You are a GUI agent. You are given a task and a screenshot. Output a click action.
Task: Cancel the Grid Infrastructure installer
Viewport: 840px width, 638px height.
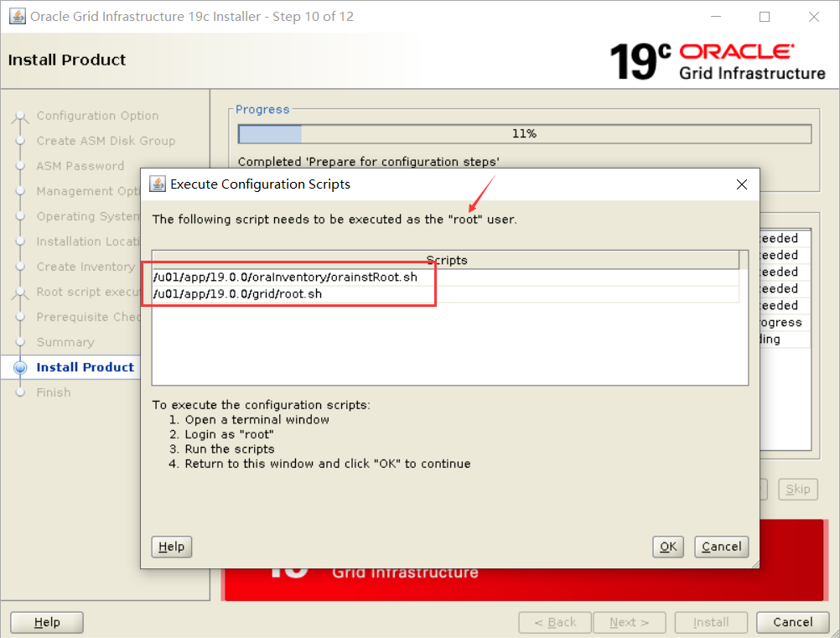tap(792, 622)
